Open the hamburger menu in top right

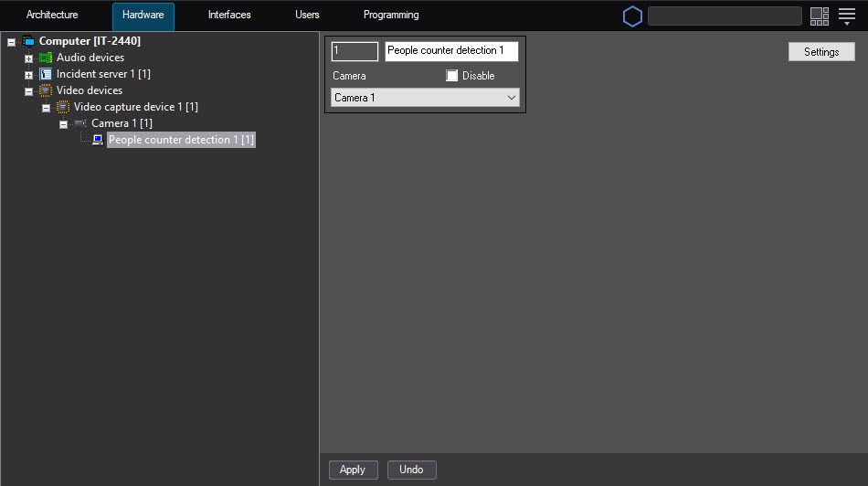[847, 16]
